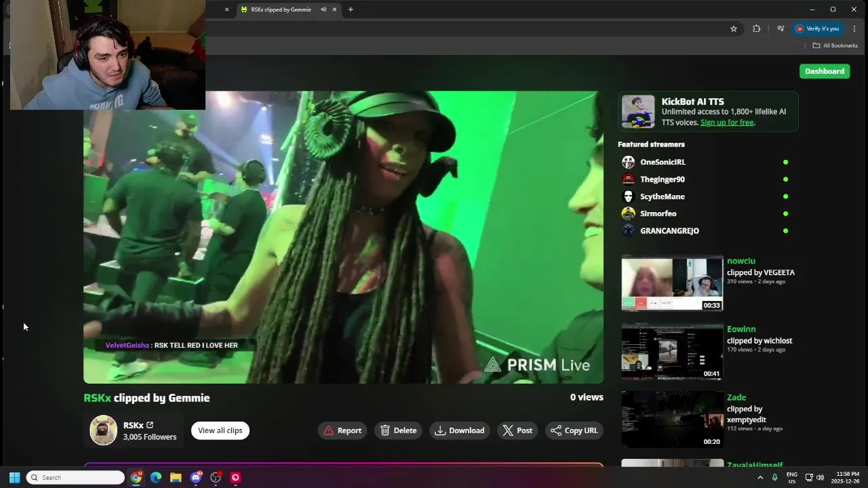Open the red recorder app in taskbar
Screen dimensions: 868x488
coord(235,478)
